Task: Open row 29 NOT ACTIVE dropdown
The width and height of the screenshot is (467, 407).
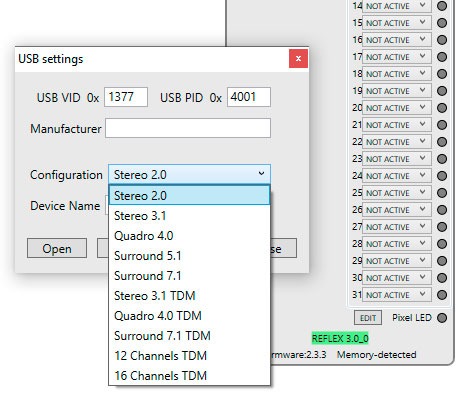Action: (397, 261)
